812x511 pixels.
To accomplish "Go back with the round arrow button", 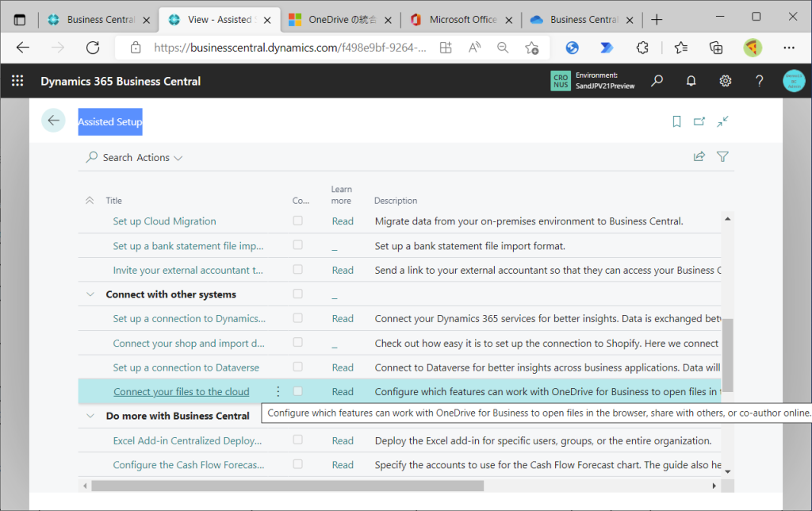I will 53,121.
